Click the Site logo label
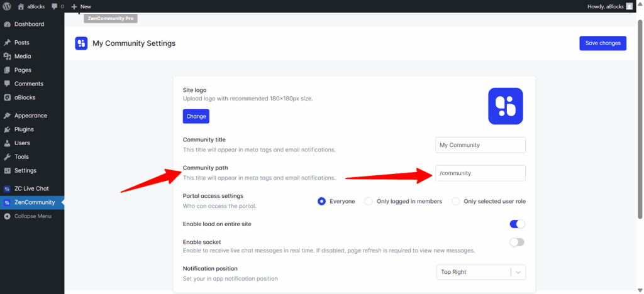This screenshot has height=294, width=644. (x=195, y=90)
